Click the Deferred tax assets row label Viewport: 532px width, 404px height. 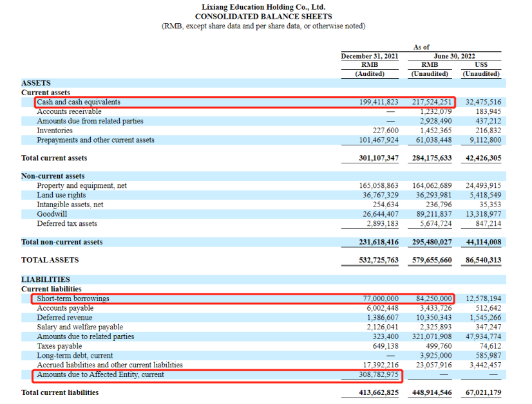67,224
